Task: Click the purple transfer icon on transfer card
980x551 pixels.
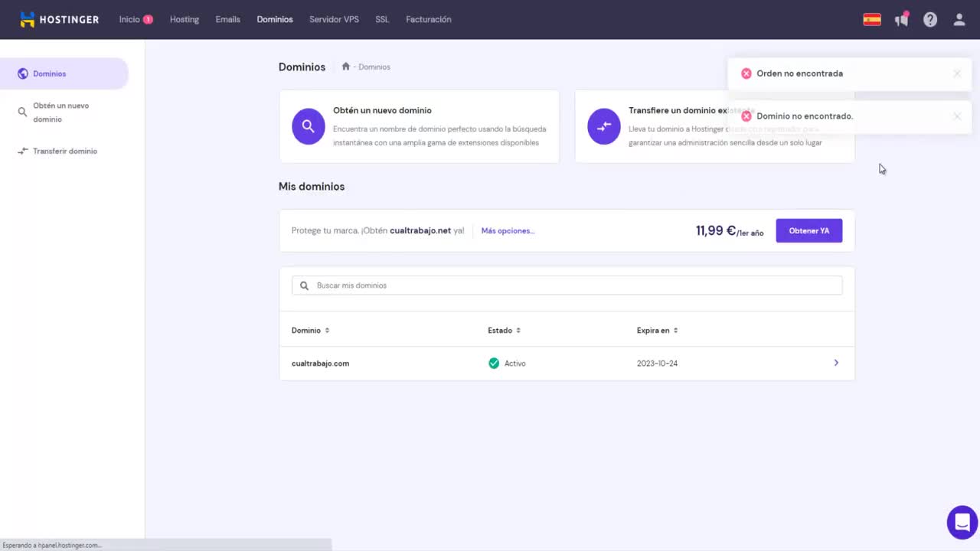Action: [604, 126]
